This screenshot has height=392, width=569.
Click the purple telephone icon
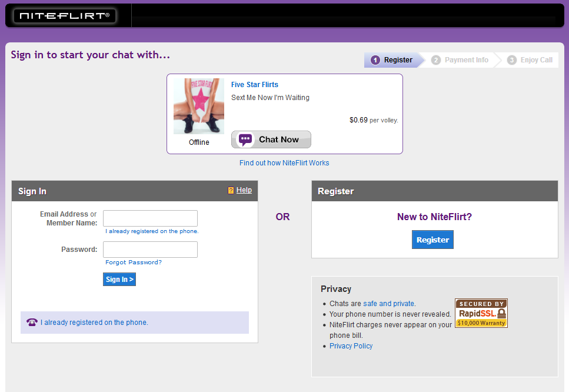click(32, 323)
